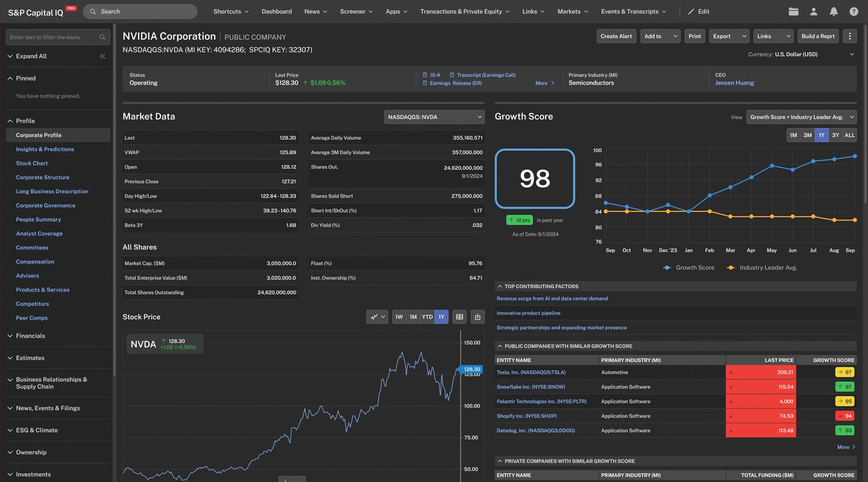
Task: Open the Markets menu
Action: [x=573, y=11]
